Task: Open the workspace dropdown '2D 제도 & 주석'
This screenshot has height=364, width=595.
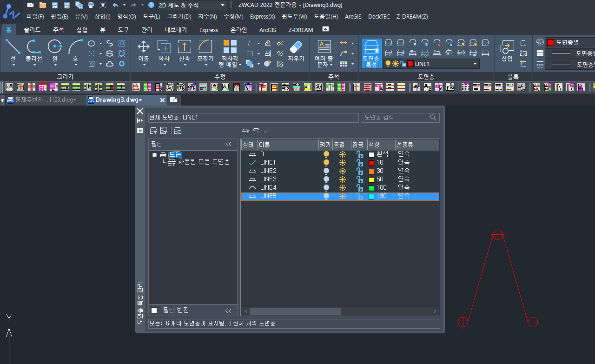Action: pyautogui.click(x=192, y=5)
